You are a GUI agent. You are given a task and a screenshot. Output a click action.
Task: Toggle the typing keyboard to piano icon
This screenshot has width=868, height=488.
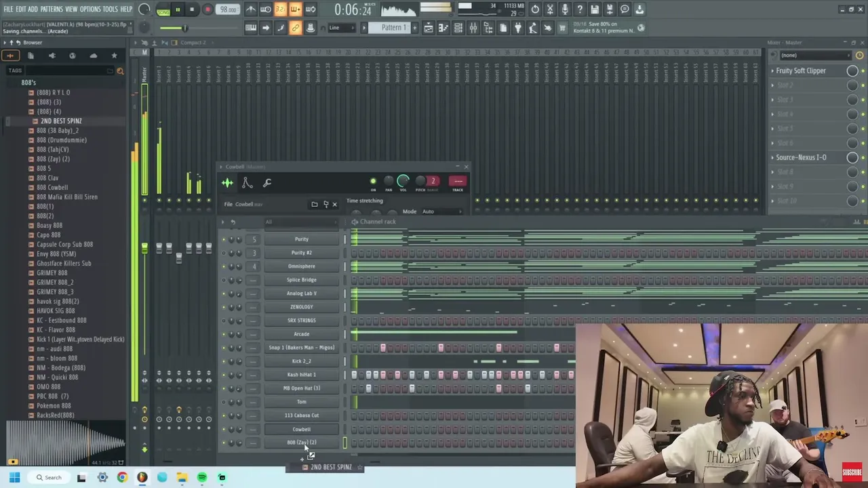(251, 28)
